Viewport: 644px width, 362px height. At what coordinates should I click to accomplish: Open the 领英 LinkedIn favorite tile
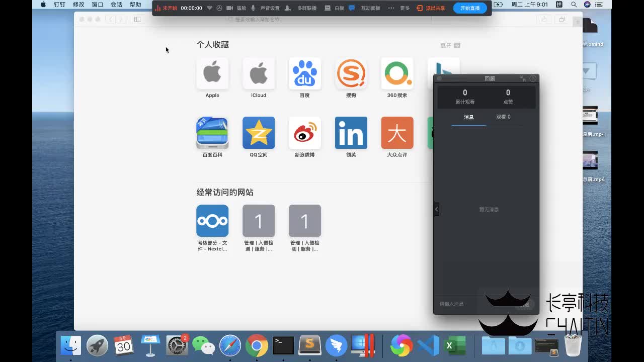tap(351, 133)
